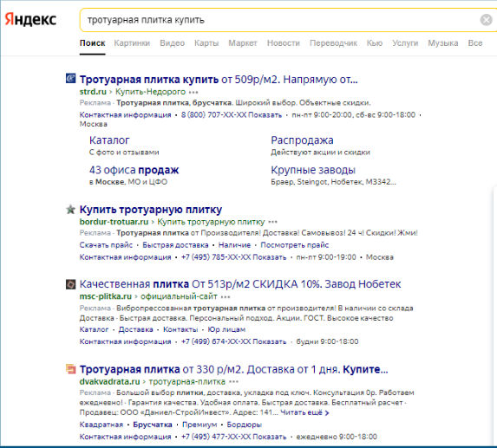Show phone +7 (495) 477-XX-XX
The image size is (497, 448).
click(233, 437)
